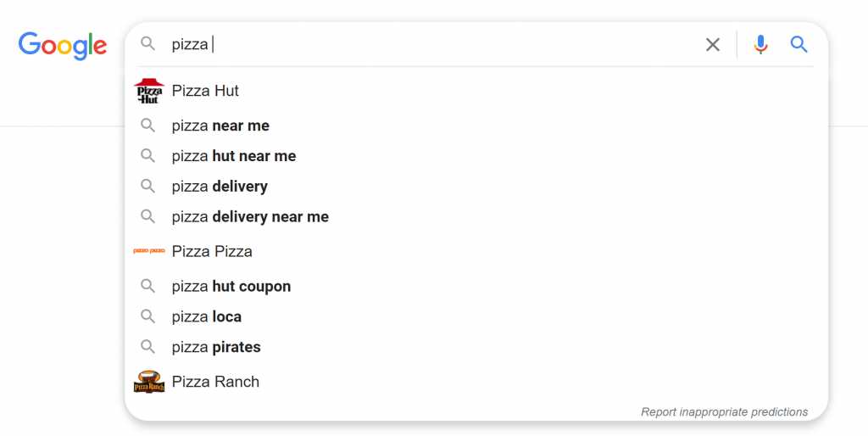Select the "Pizza Pizza" suggestion text
The image size is (868, 436).
click(x=212, y=252)
